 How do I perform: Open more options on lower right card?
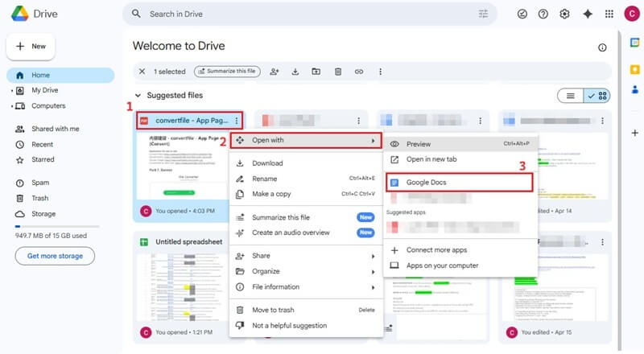(x=602, y=242)
